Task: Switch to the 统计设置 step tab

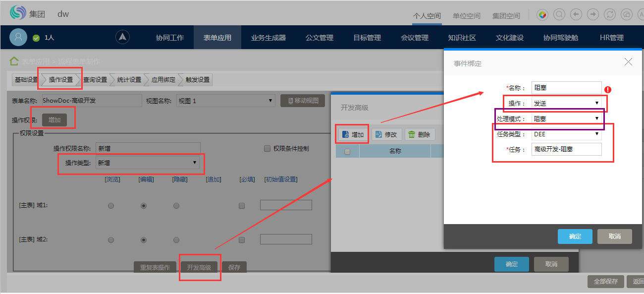Action: click(129, 80)
